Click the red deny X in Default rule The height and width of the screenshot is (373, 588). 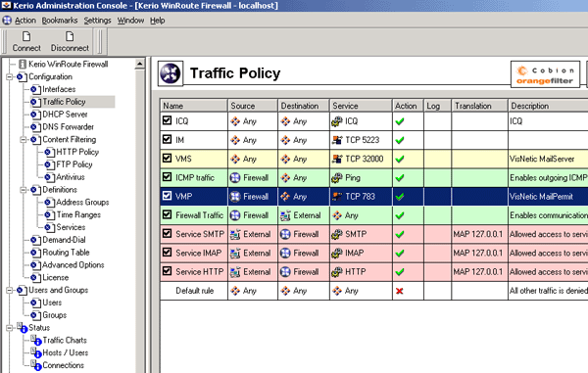click(400, 291)
